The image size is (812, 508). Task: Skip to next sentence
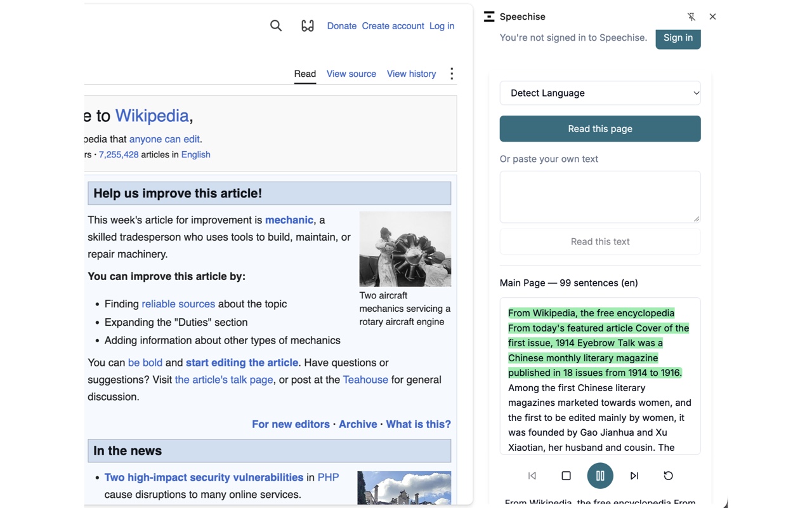[x=634, y=476]
